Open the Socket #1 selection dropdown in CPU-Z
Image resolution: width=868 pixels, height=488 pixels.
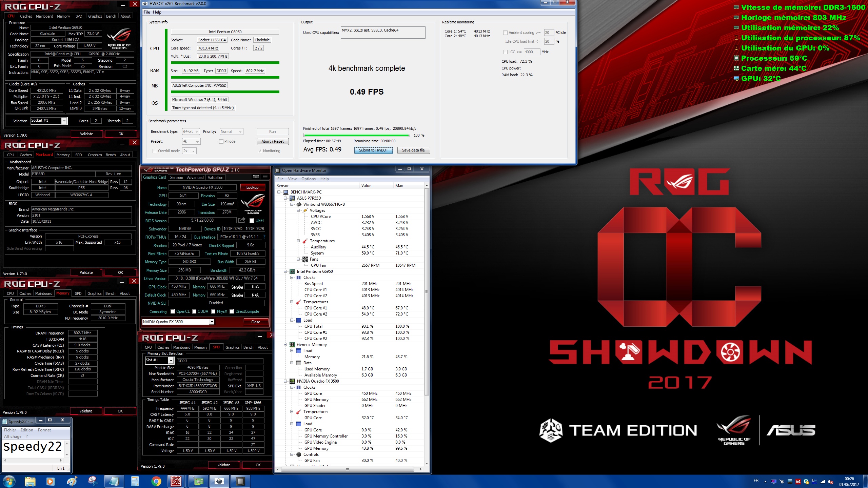tap(49, 121)
